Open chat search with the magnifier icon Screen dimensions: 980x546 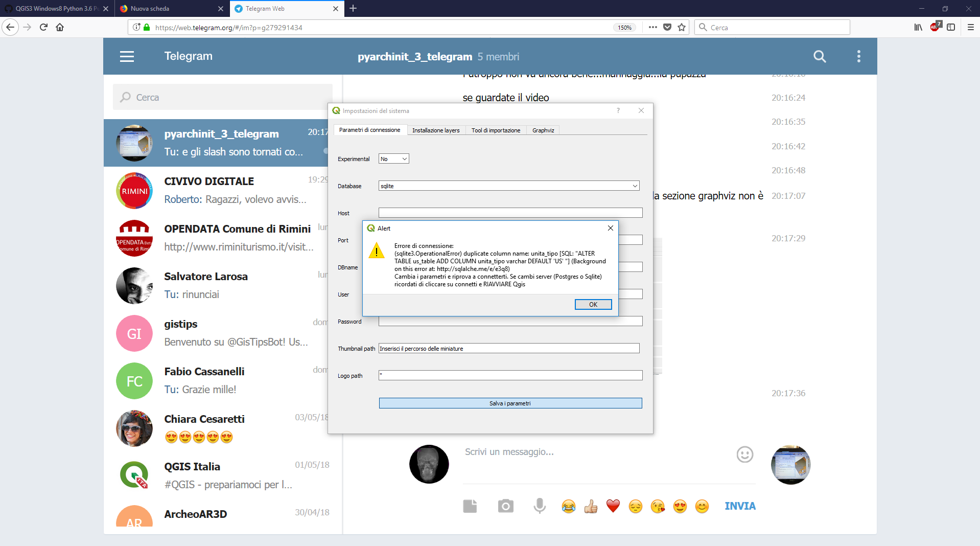(x=819, y=56)
